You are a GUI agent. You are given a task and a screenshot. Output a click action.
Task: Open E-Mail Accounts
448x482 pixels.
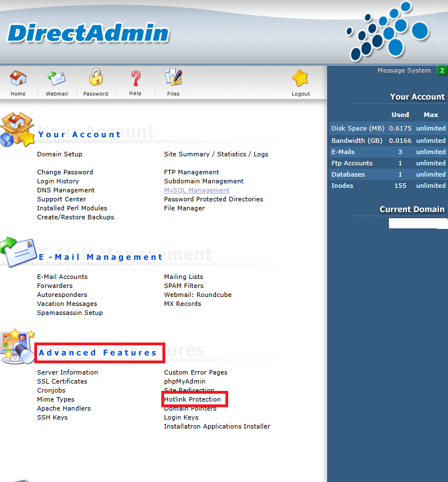[x=62, y=277]
